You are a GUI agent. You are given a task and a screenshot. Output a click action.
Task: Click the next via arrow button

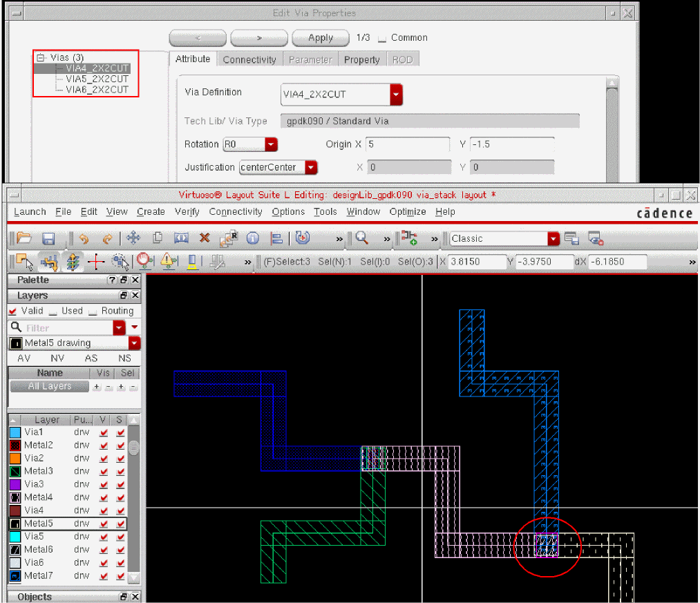pyautogui.click(x=259, y=38)
